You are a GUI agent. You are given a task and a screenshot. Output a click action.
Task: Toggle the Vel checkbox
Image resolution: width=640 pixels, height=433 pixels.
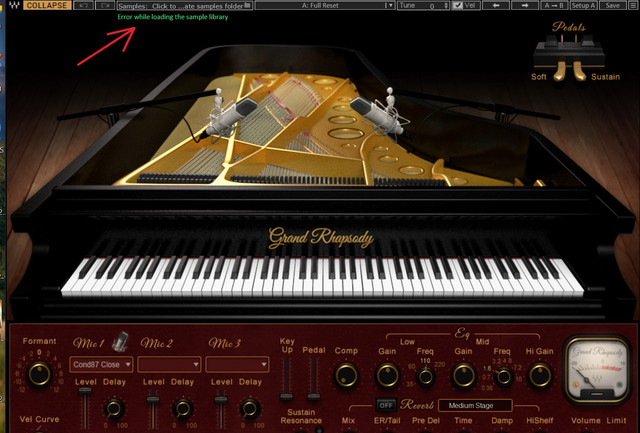pos(458,6)
